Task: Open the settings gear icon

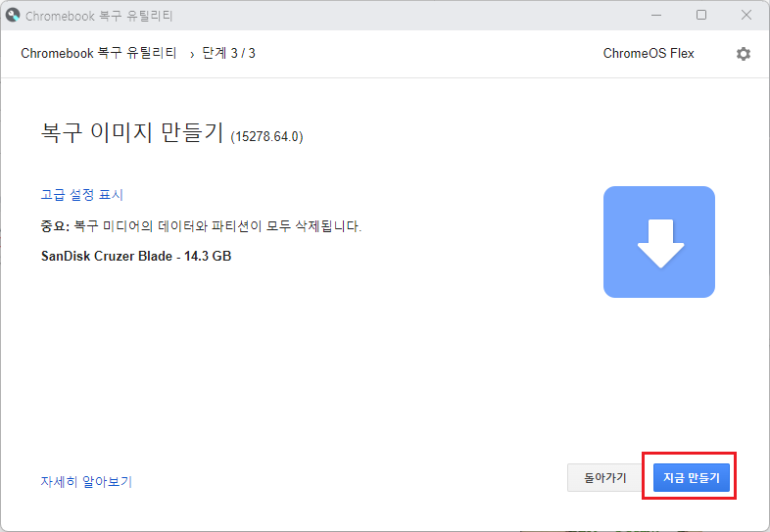Action: coord(743,54)
